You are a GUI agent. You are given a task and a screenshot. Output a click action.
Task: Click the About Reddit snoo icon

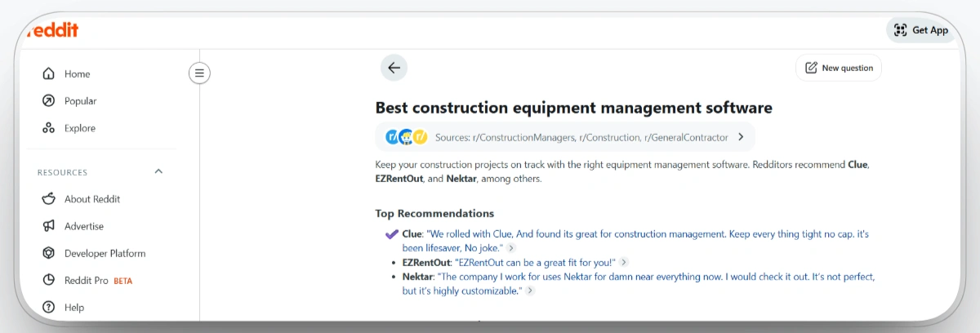48,199
